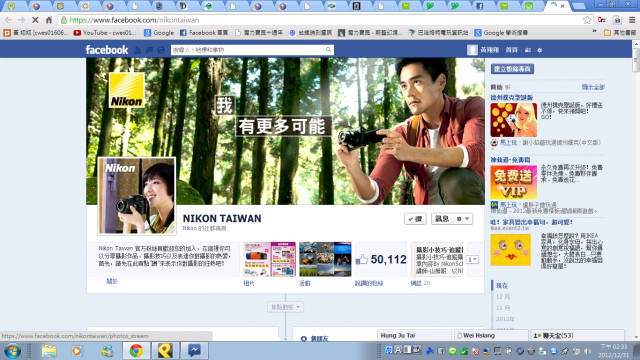Click the user avatar in Facebook header
The image size is (640, 360).
[x=472, y=50]
